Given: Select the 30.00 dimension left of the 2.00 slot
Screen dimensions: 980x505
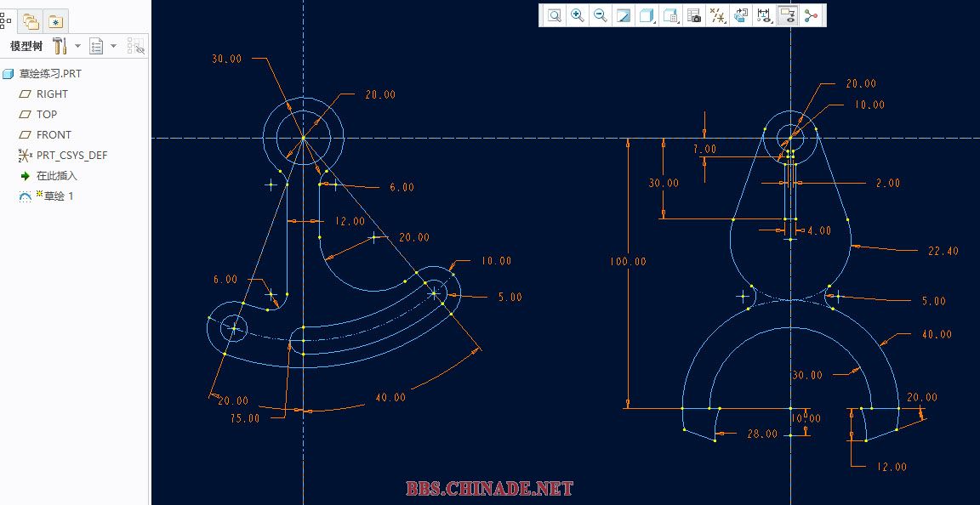Looking at the screenshot, I should [x=664, y=183].
